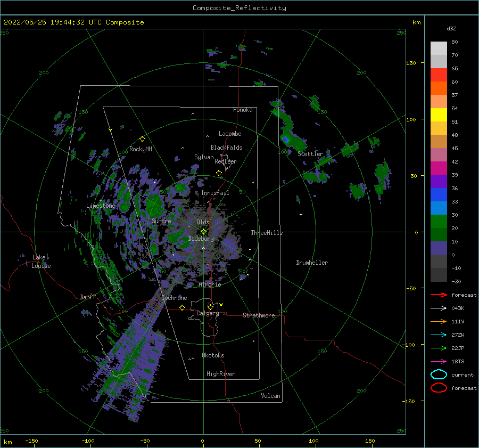
Task: Click the green 30 dBZ color swatch
Action: [439, 222]
